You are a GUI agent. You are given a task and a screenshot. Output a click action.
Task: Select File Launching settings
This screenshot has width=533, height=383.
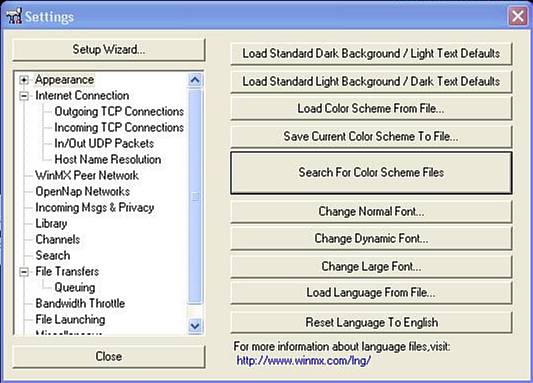tap(70, 319)
